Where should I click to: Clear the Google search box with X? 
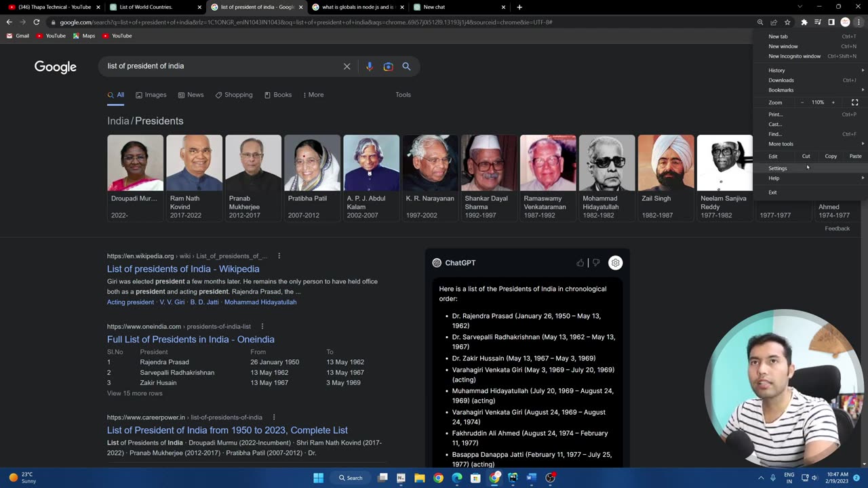click(x=347, y=66)
